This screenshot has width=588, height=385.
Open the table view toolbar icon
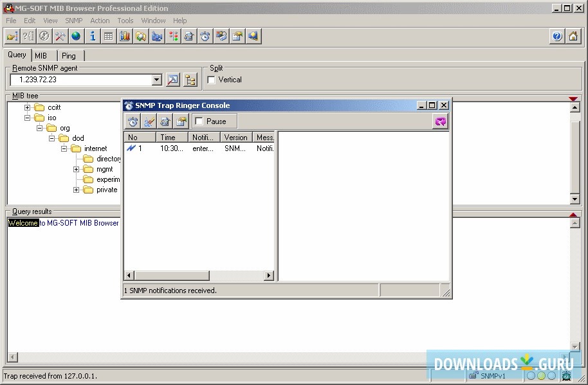[108, 37]
